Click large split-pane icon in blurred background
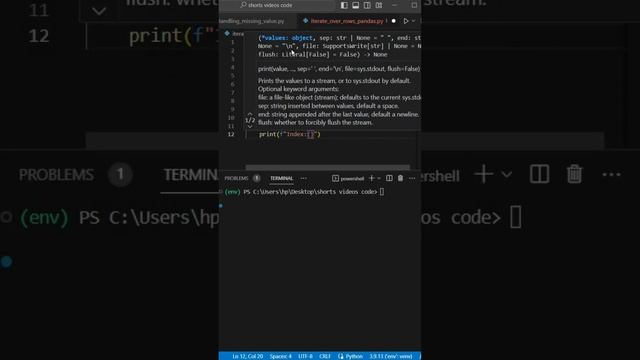The width and height of the screenshot is (640, 360). click(x=540, y=174)
